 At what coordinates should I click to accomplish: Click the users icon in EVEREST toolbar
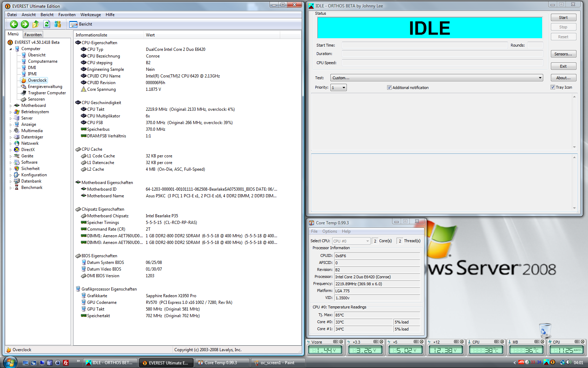click(x=58, y=24)
